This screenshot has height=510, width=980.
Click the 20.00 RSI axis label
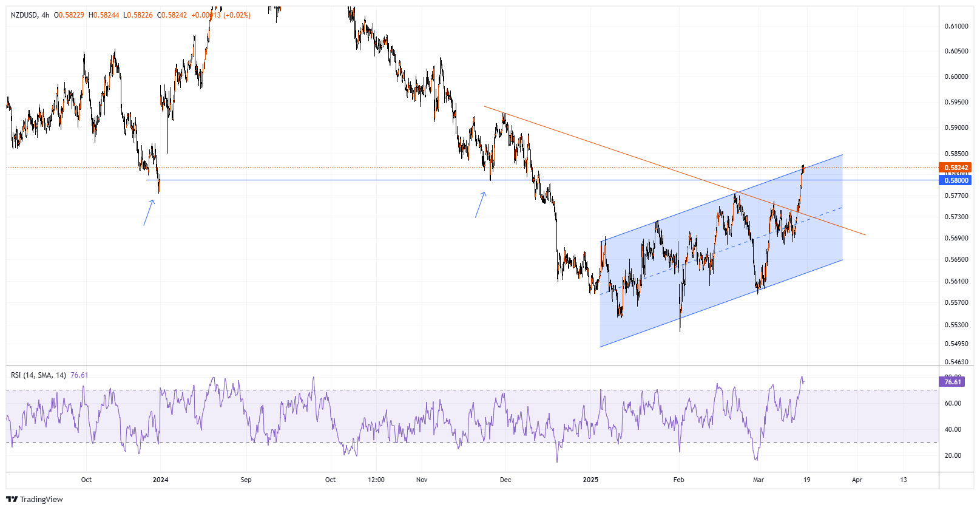point(953,455)
